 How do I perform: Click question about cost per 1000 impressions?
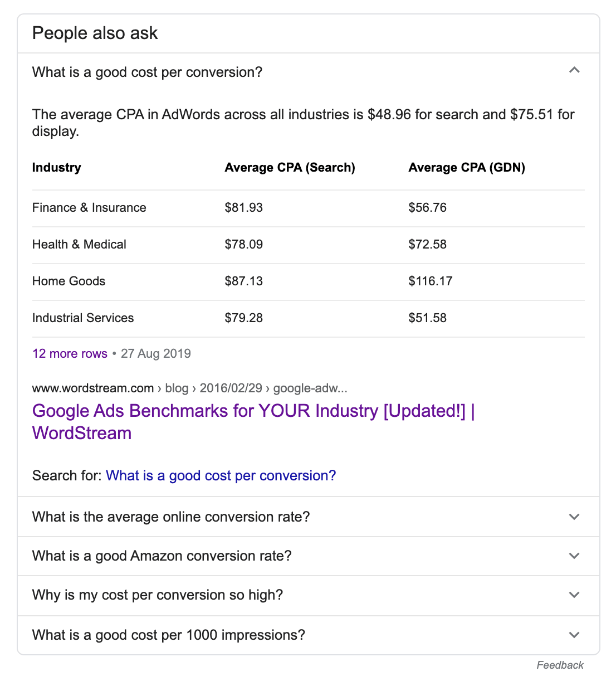[x=169, y=635]
